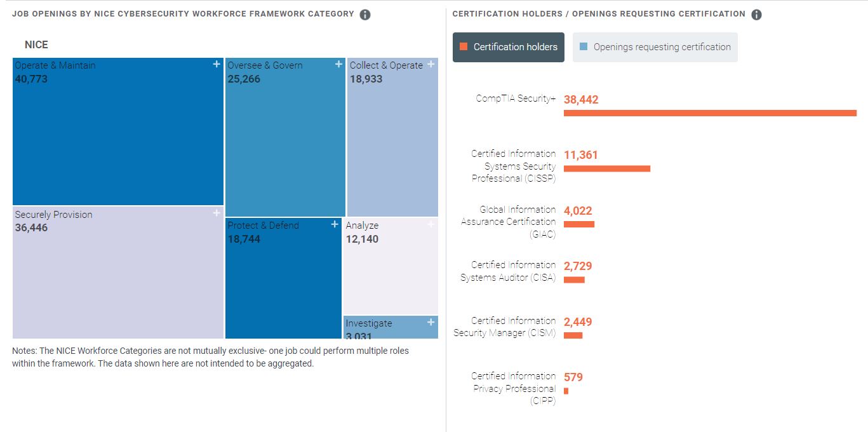868x432 pixels.
Task: Select the Securely Provision tile
Action: 118,280
